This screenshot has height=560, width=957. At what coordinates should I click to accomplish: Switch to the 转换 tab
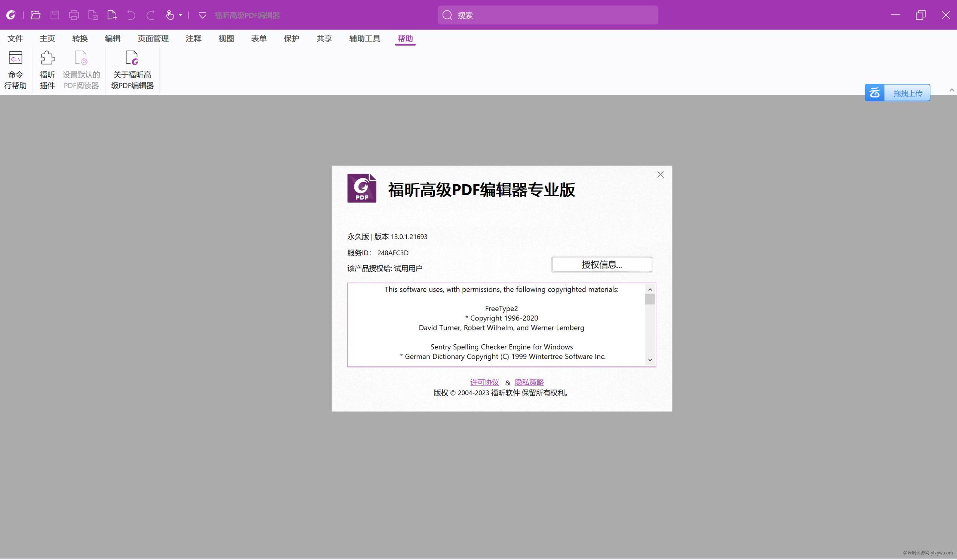pos(80,39)
